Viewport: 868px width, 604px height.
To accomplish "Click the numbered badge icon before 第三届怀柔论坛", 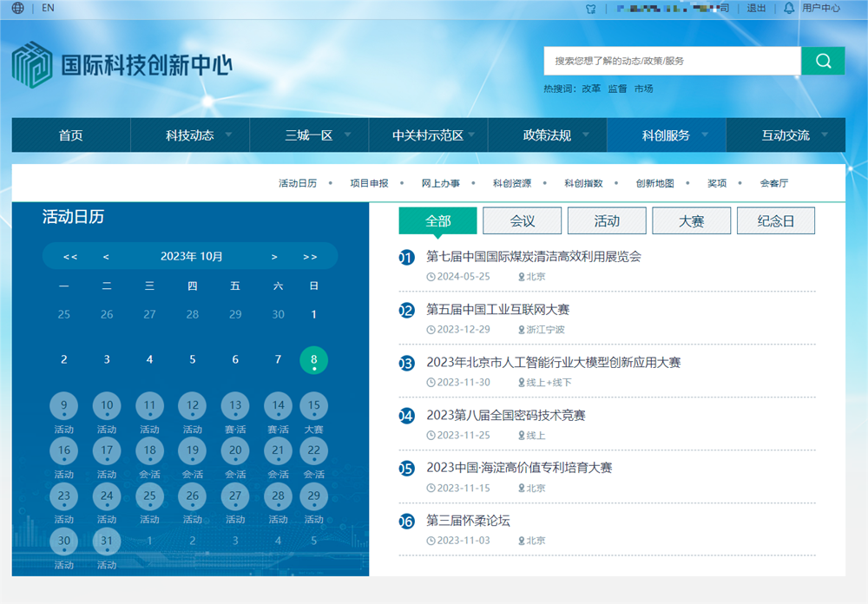I will click(x=406, y=522).
